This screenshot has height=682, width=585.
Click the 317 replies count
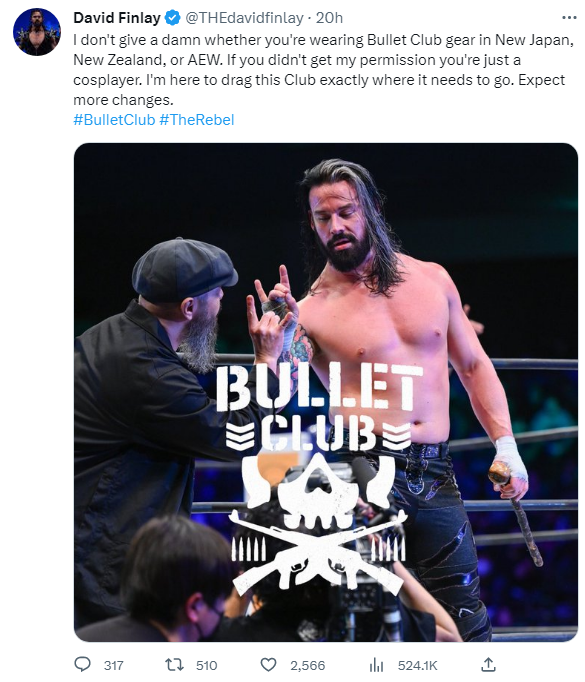[114, 665]
